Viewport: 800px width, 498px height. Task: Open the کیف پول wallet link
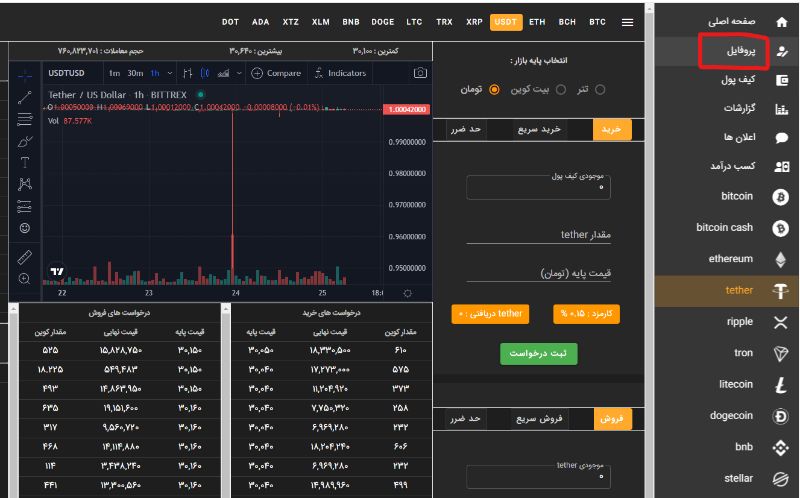tap(738, 80)
